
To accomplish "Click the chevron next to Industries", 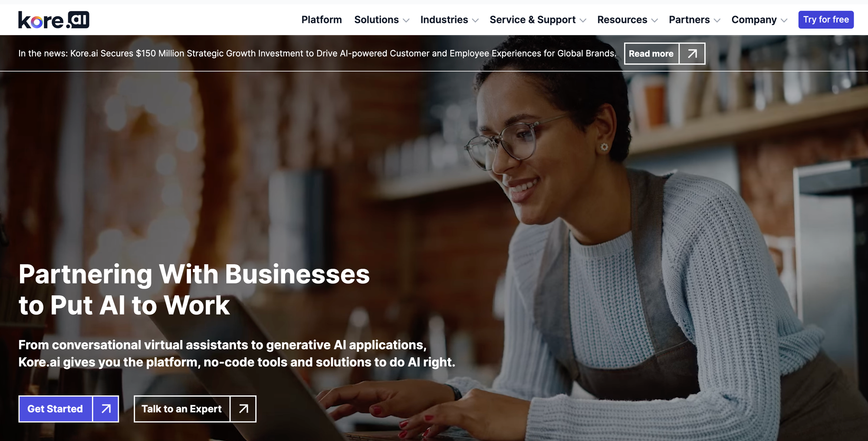I will 475,20.
